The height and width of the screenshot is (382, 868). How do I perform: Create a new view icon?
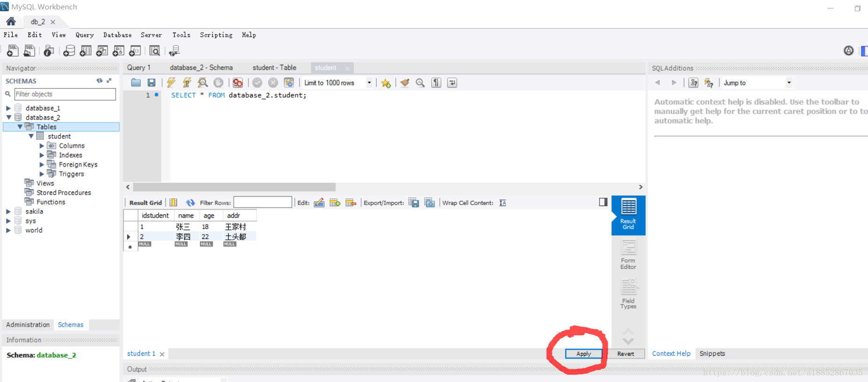(102, 51)
